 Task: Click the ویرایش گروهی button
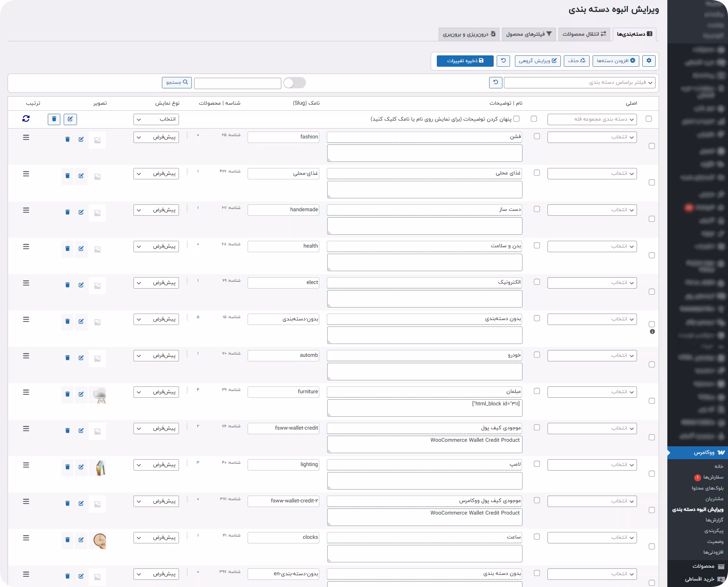pos(538,61)
